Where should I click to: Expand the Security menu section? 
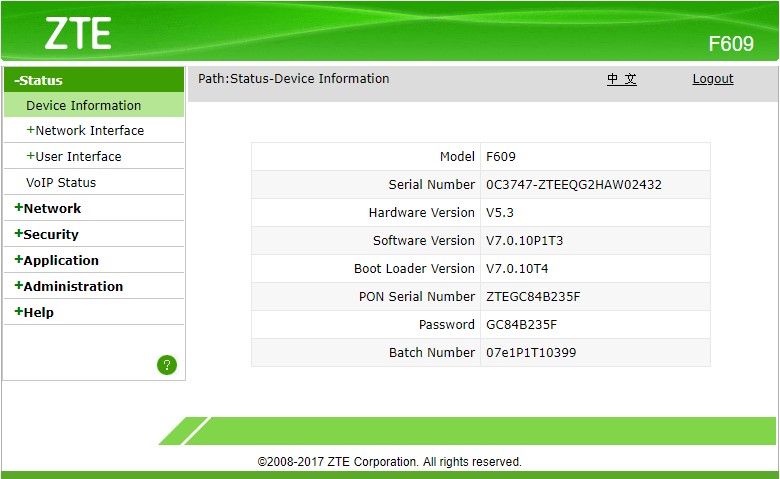coord(94,234)
